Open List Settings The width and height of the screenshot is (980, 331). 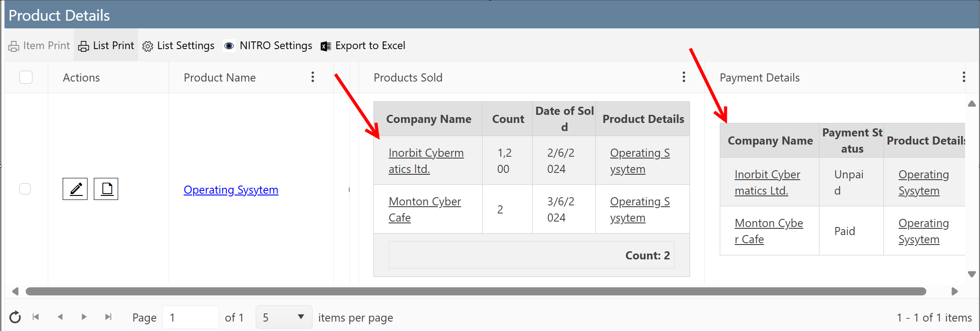click(x=178, y=45)
